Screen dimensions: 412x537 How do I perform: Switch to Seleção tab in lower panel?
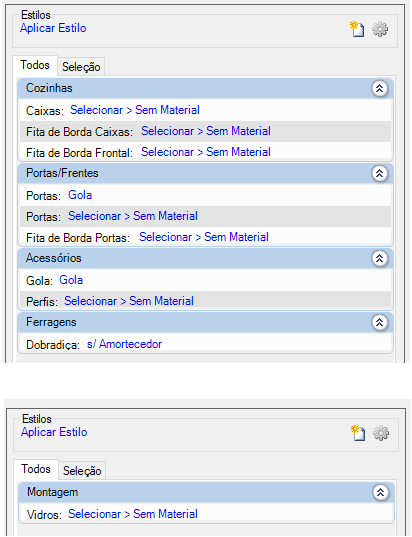click(x=82, y=471)
